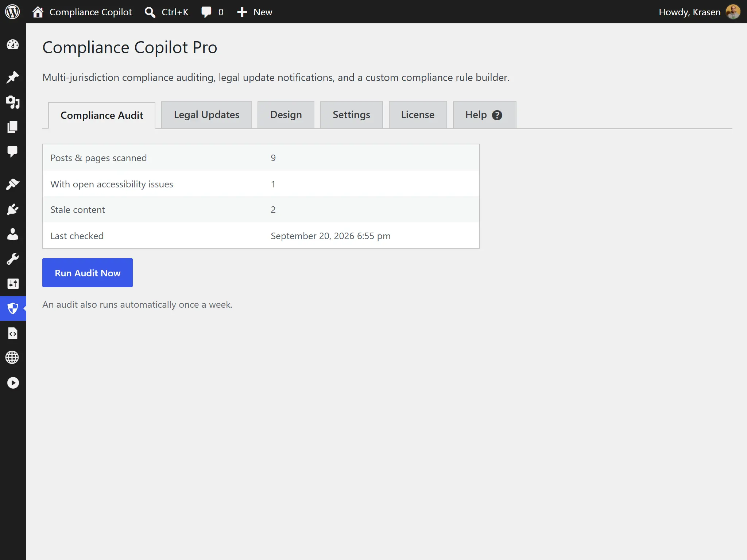Viewport: 747px width, 560px height.
Task: Open the Howdy, Krasen account menu
Action: coord(689,12)
